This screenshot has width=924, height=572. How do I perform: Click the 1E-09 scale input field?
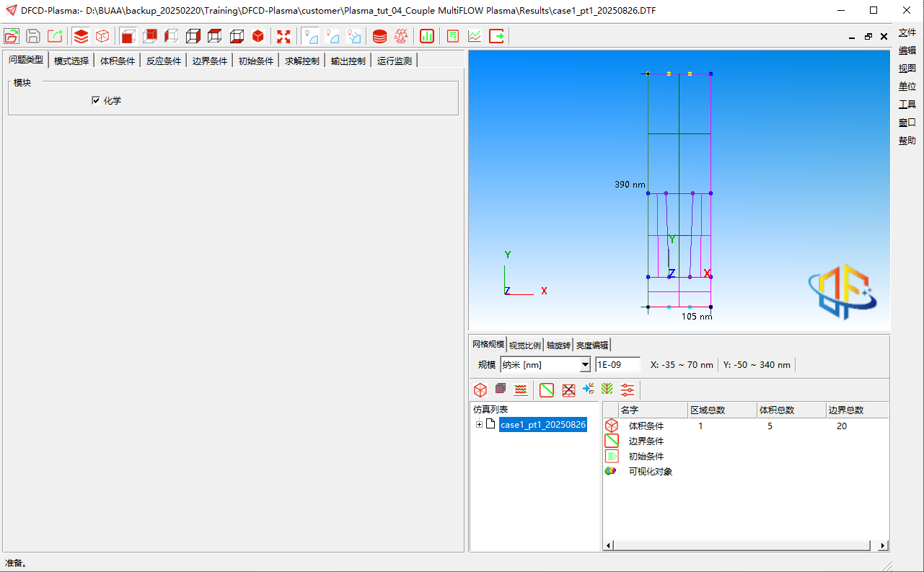(617, 365)
